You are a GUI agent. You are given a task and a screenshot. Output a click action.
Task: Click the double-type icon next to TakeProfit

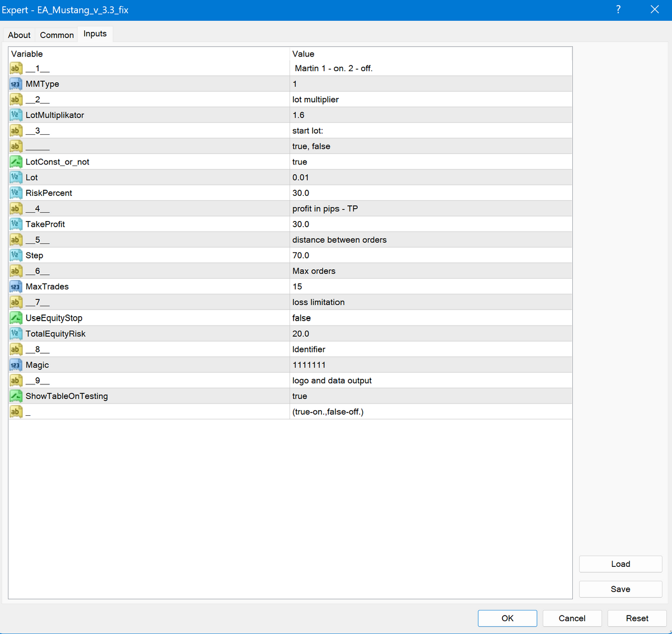[16, 224]
